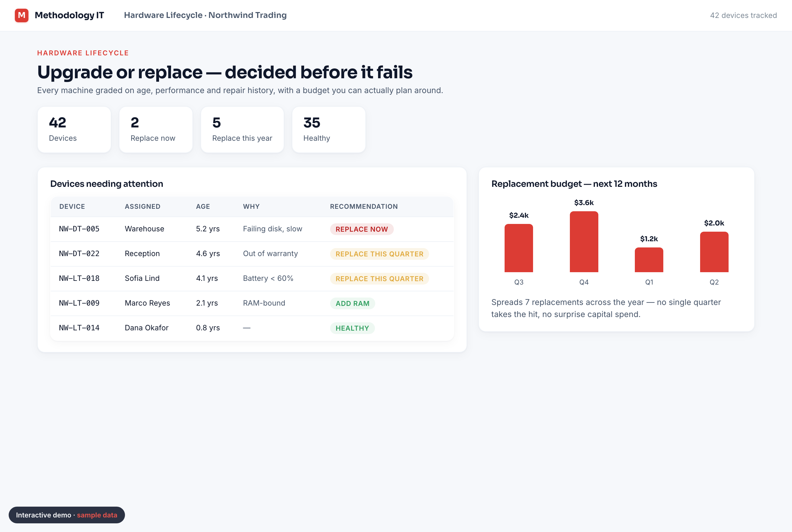Click the Reception assignment cell
The width and height of the screenshot is (792, 532).
click(142, 254)
